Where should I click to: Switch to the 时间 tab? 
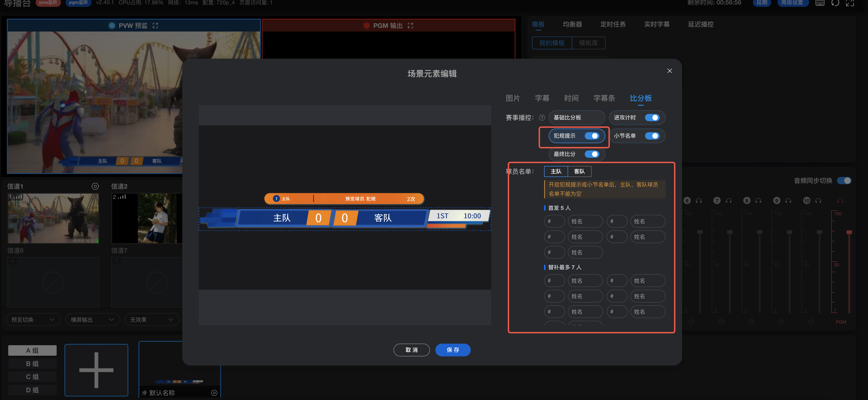click(x=571, y=98)
